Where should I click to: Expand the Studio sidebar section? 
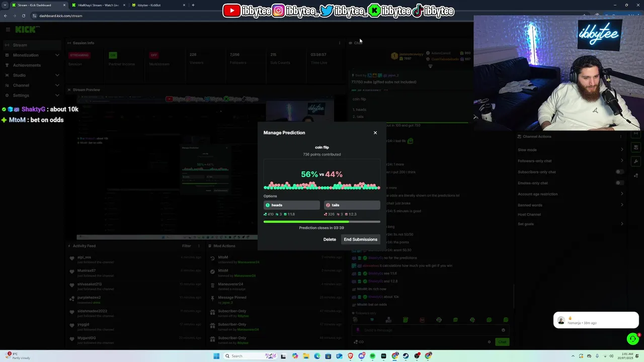tap(31, 75)
